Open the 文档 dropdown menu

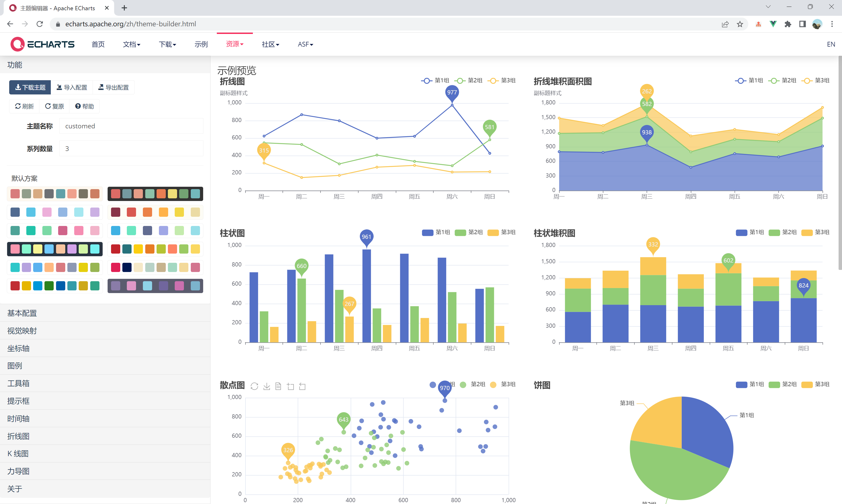coord(132,44)
